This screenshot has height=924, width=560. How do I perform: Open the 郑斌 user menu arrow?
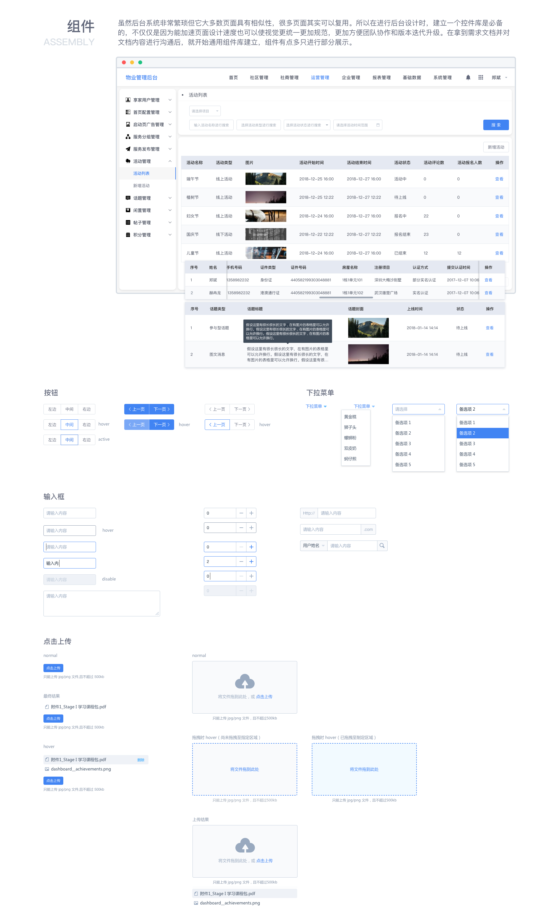[x=506, y=78]
